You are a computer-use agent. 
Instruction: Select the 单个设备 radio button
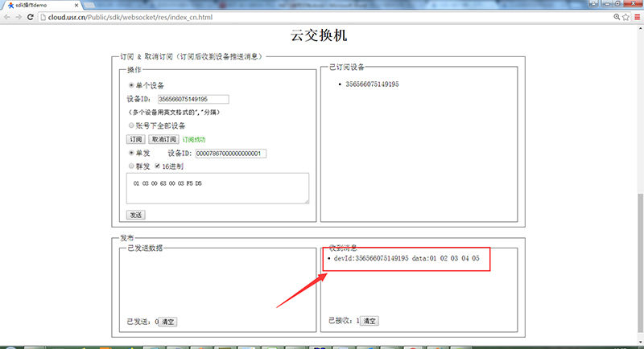point(131,85)
